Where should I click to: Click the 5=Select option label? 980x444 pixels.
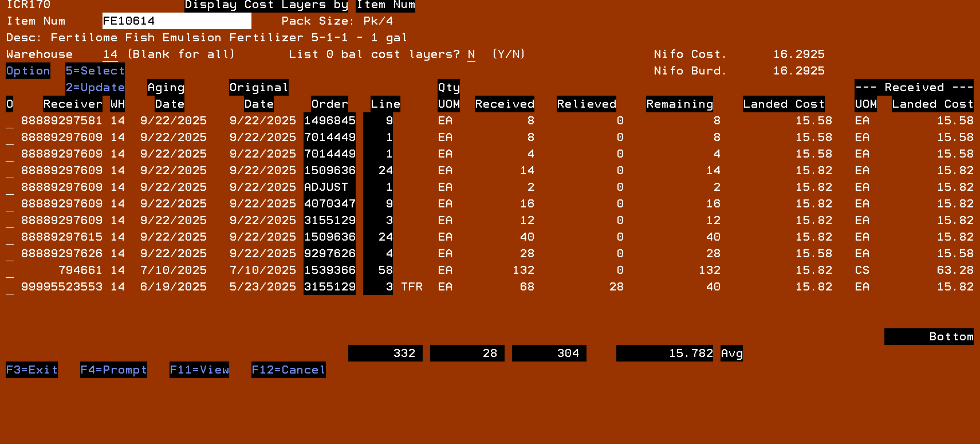[x=95, y=71]
